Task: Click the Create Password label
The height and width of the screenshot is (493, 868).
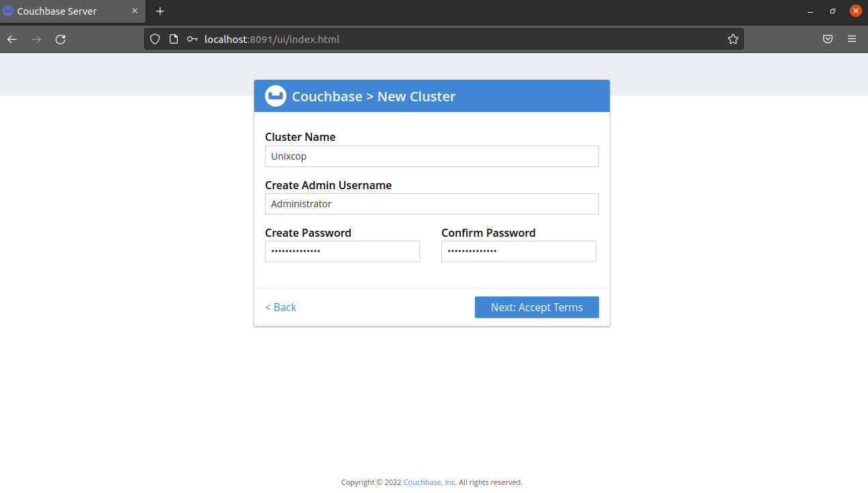Action: (x=308, y=233)
